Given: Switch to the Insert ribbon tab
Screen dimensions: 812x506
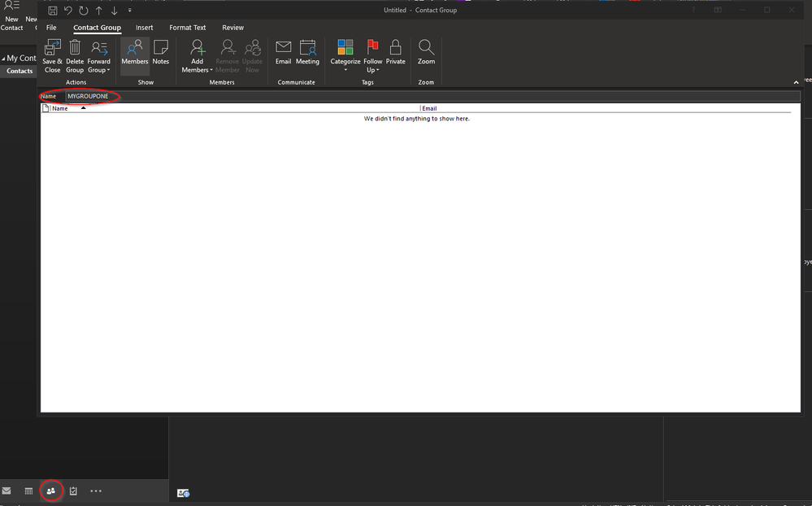Looking at the screenshot, I should (144, 27).
